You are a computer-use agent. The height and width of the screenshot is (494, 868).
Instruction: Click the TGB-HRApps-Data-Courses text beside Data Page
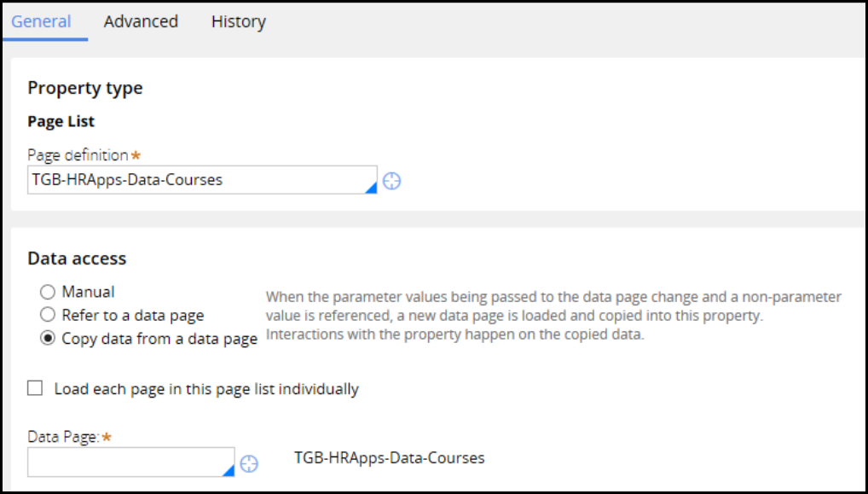(x=389, y=458)
